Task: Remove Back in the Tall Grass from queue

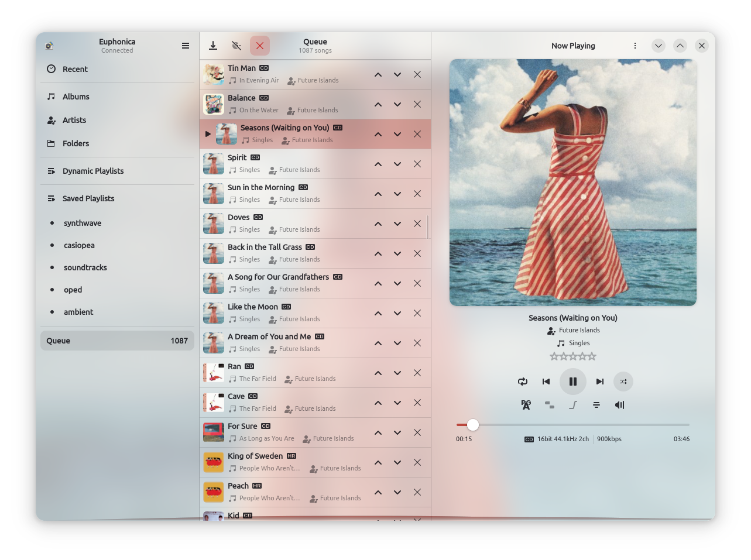Action: (x=417, y=253)
